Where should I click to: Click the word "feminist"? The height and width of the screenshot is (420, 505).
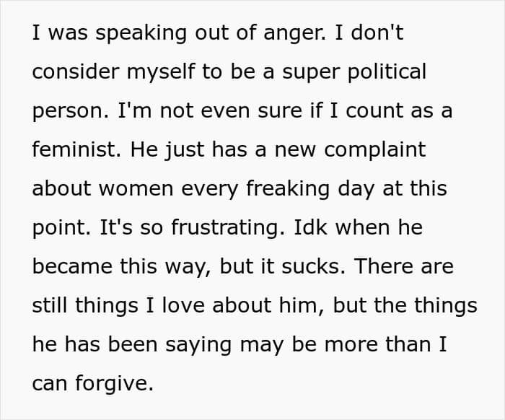pyautogui.click(x=77, y=149)
